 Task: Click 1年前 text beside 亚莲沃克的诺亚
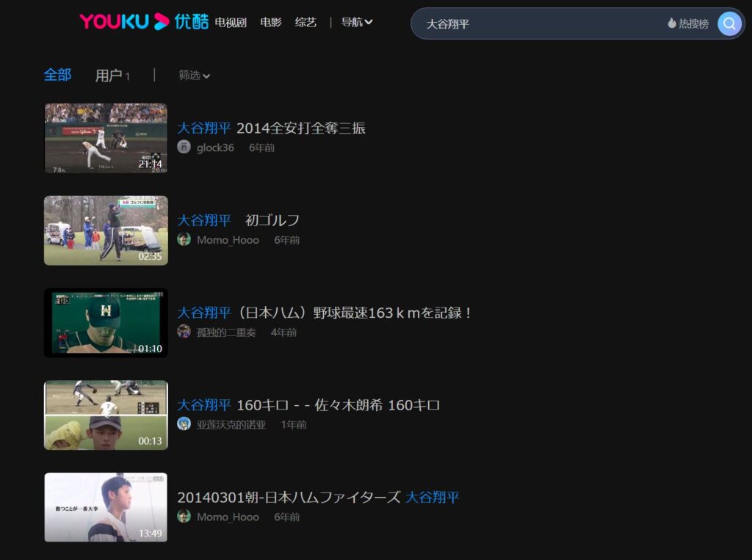point(294,425)
